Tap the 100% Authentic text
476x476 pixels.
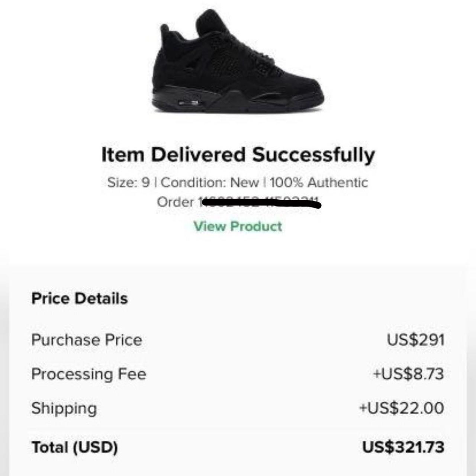(x=319, y=182)
